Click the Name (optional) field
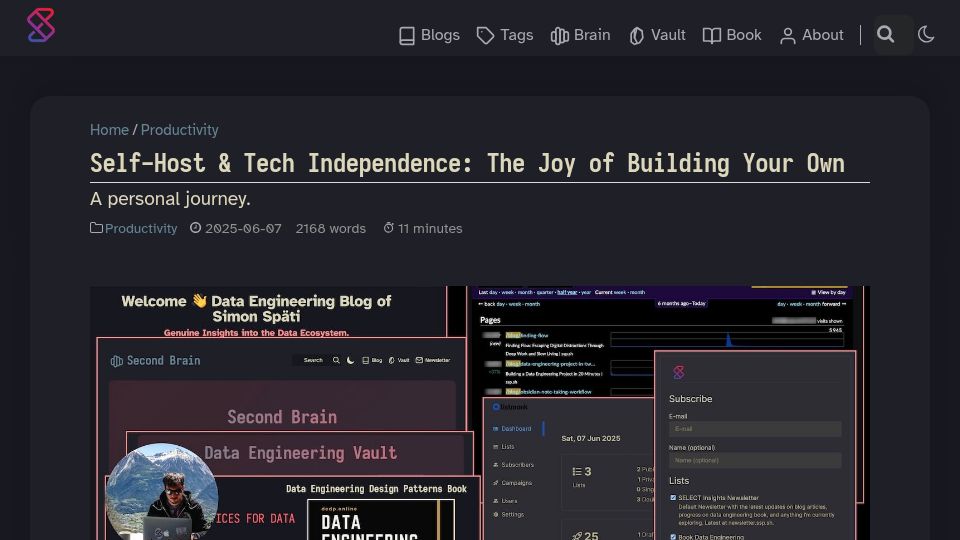The width and height of the screenshot is (960, 540). 755,460
